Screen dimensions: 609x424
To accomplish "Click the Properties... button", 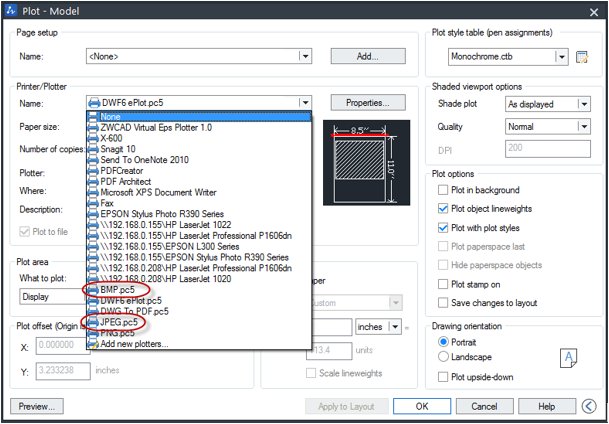I will 368,103.
